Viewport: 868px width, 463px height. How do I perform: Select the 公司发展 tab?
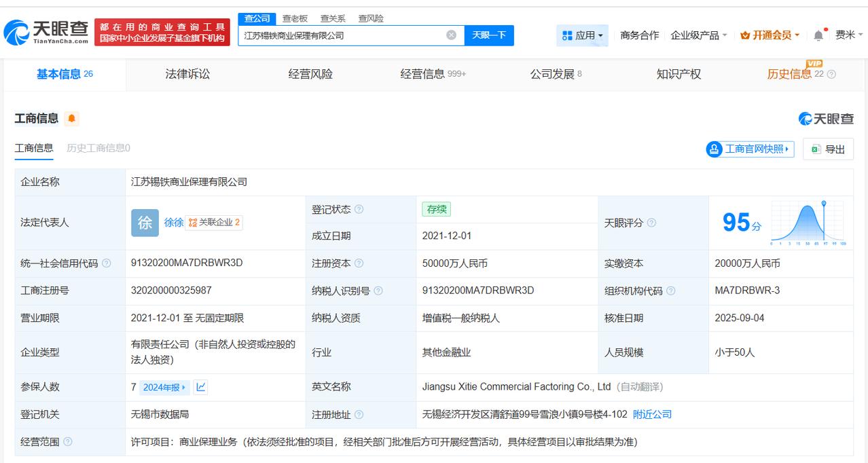click(x=556, y=74)
